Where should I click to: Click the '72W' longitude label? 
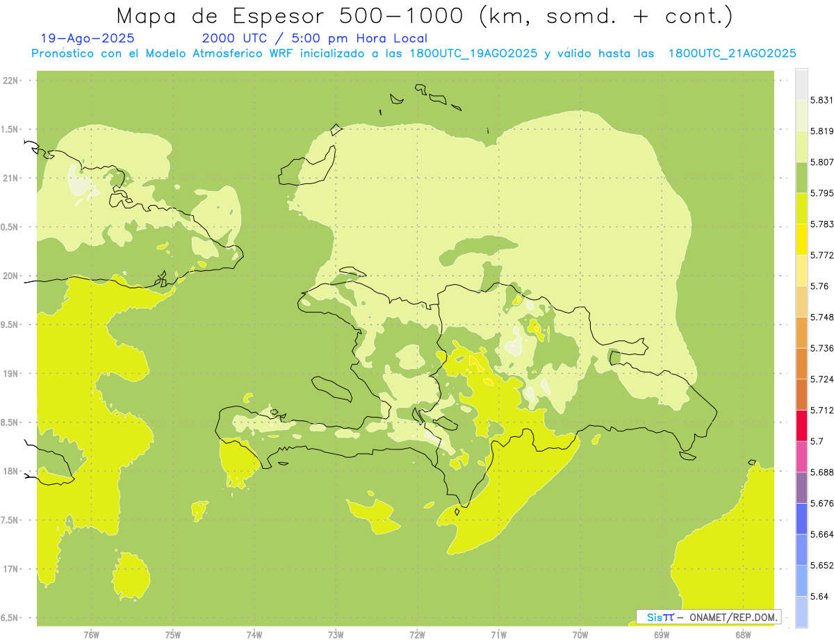(417, 634)
